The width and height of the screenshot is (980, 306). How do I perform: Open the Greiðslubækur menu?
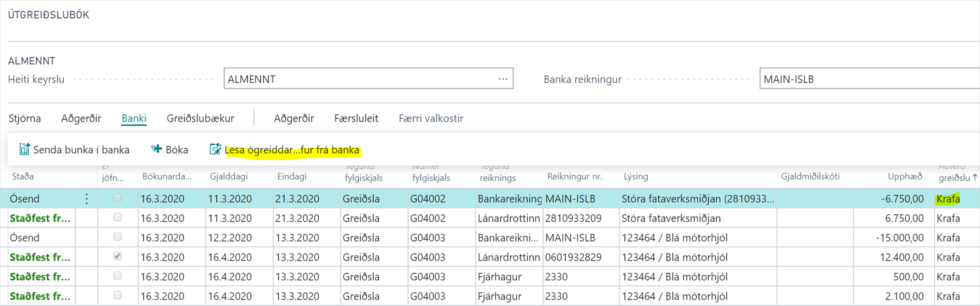[200, 118]
